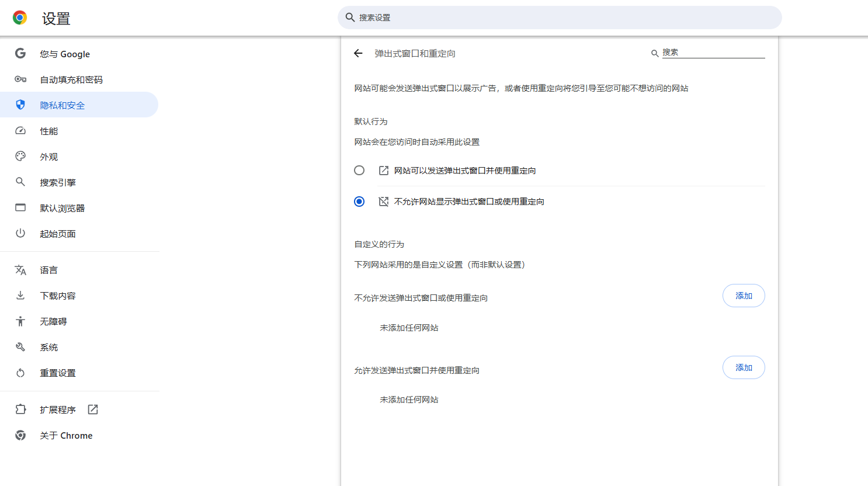Screen dimensions: 868x486
Task: Click 未添加任何网站 under 不允许发送弹出式窗口
Action: [x=409, y=328]
